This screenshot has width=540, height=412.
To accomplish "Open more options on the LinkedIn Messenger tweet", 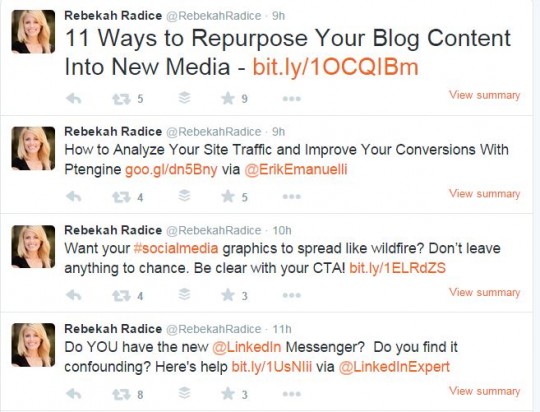I will point(292,394).
